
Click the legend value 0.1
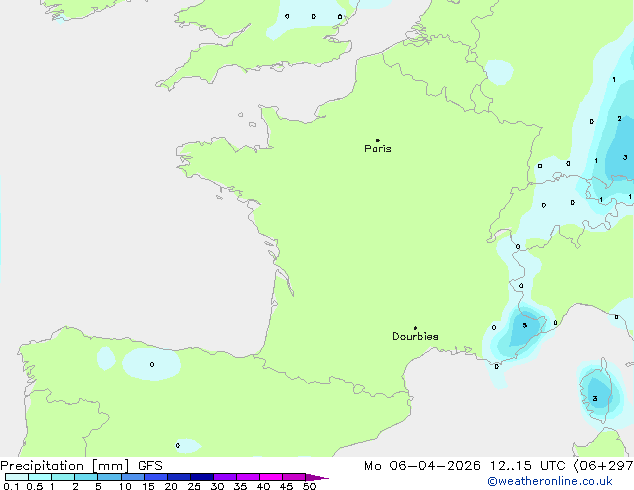[x=11, y=486]
